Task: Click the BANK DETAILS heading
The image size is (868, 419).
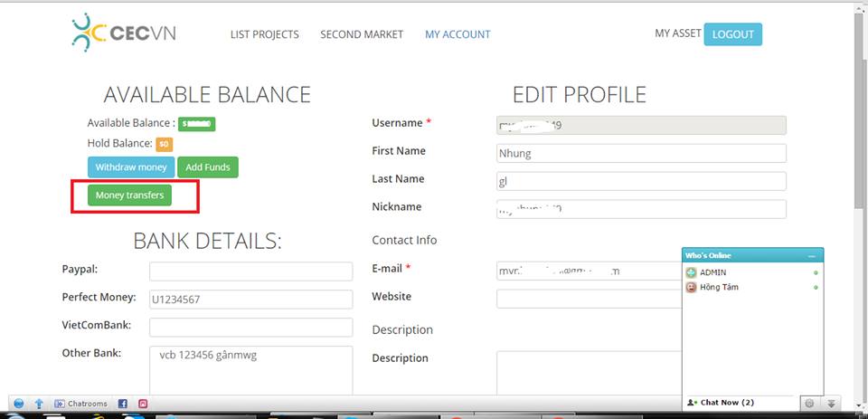Action: (x=208, y=241)
